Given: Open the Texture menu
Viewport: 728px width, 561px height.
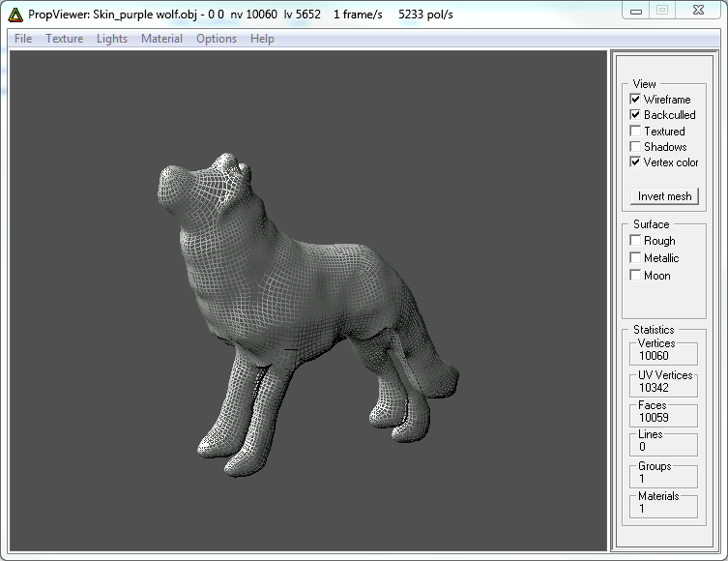Looking at the screenshot, I should click(64, 39).
